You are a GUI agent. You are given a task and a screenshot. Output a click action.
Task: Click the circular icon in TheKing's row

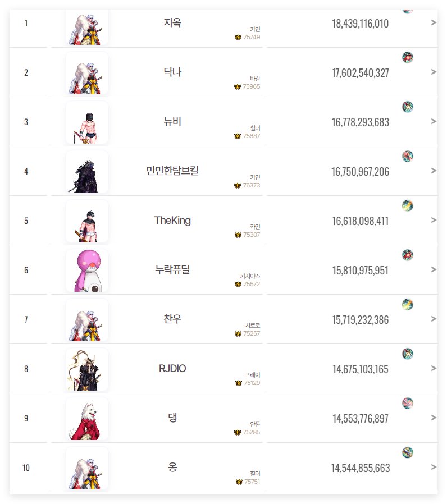(x=408, y=206)
